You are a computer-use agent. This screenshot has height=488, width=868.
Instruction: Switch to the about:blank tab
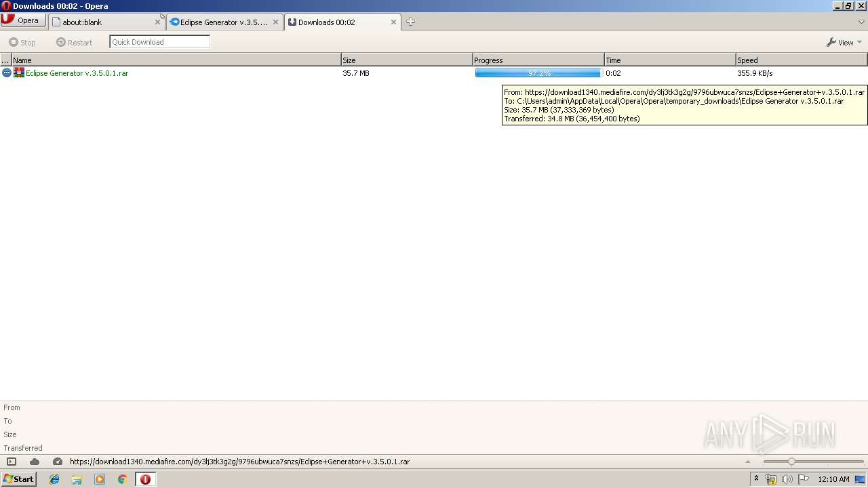(106, 22)
